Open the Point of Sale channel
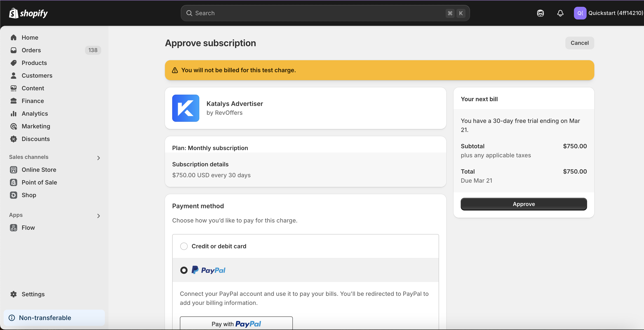The image size is (644, 330). pyautogui.click(x=39, y=182)
